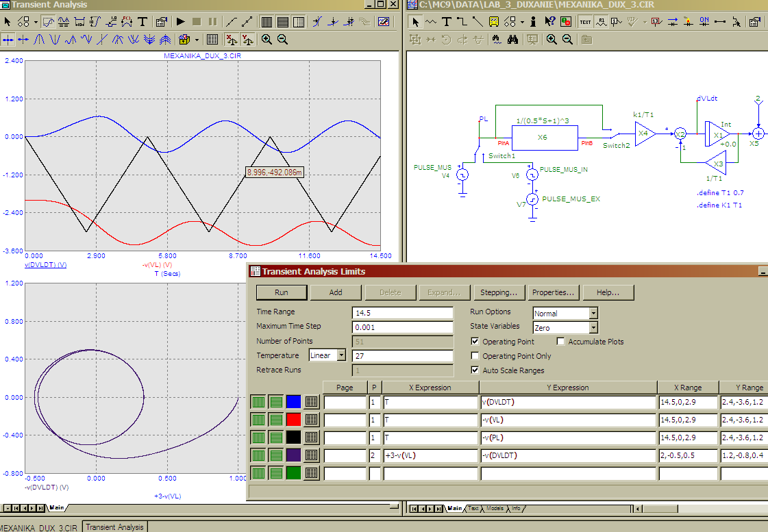The image size is (768, 532).
Task: Click the vertical grid lines icon
Action: (x=267, y=21)
